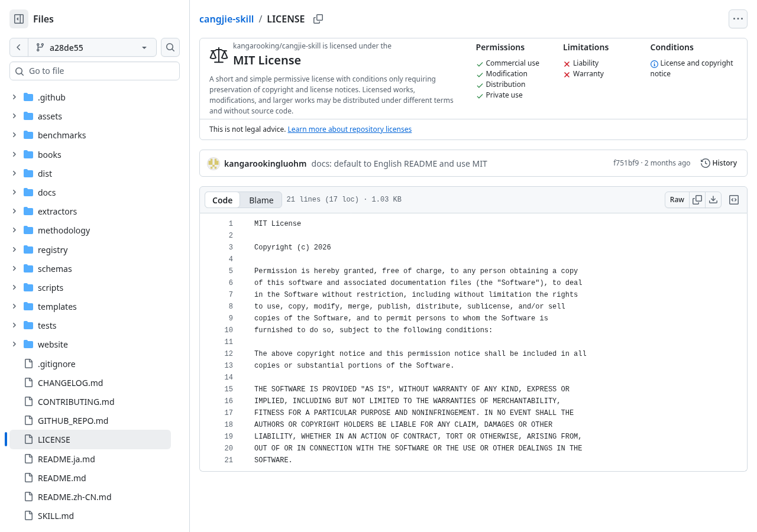Open commit f751bf9
The width and height of the screenshot is (757, 532).
pyautogui.click(x=626, y=163)
